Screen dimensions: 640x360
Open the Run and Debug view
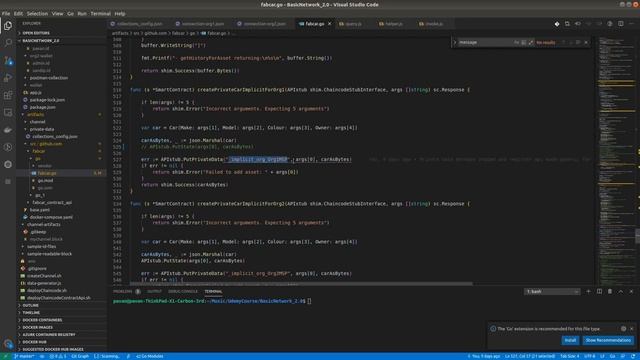click(8, 78)
